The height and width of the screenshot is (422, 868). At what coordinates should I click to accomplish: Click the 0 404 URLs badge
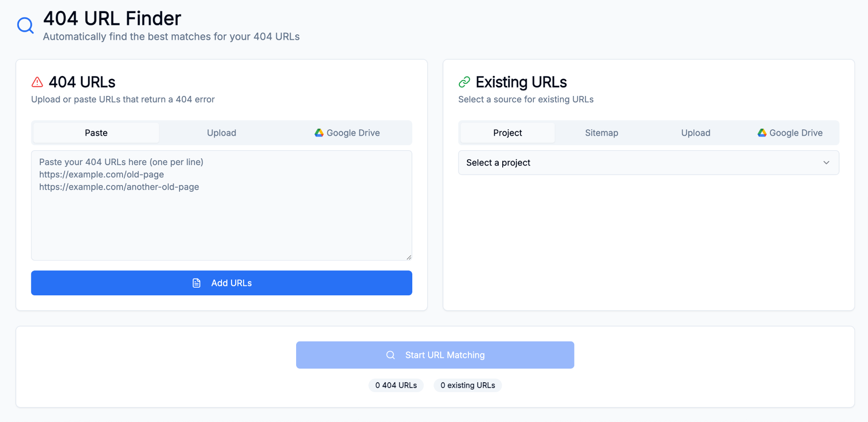(396, 385)
